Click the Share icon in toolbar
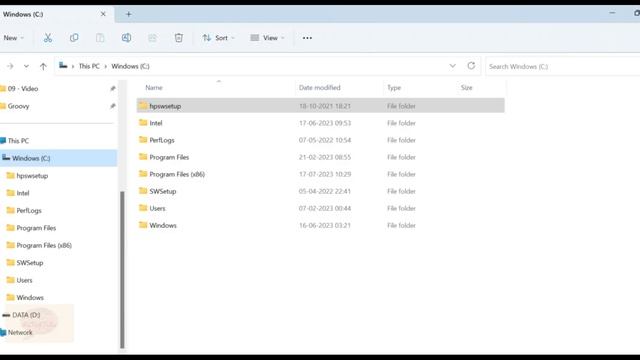Screen dimensions: 640x360 152,38
